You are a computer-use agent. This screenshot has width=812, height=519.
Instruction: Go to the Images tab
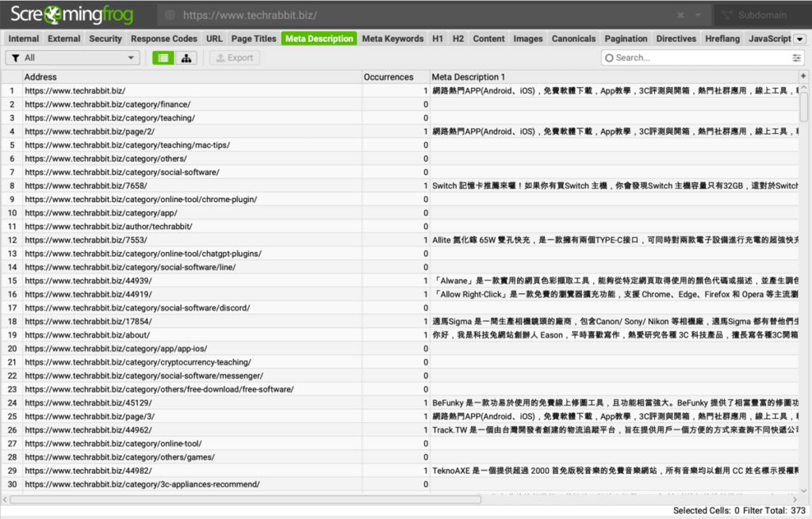[528, 39]
